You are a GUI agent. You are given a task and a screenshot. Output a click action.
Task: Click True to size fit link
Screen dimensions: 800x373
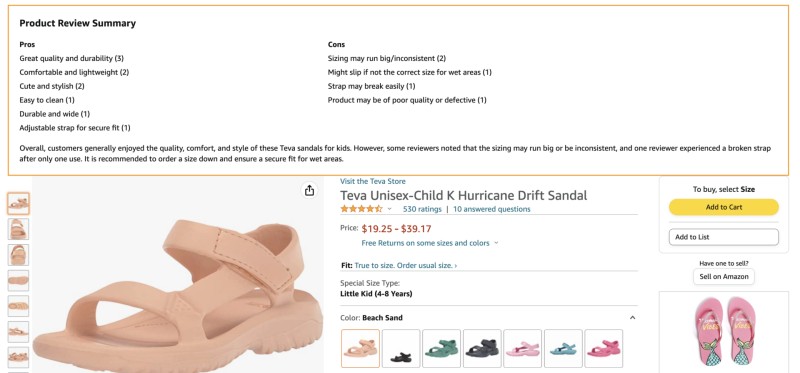click(406, 266)
